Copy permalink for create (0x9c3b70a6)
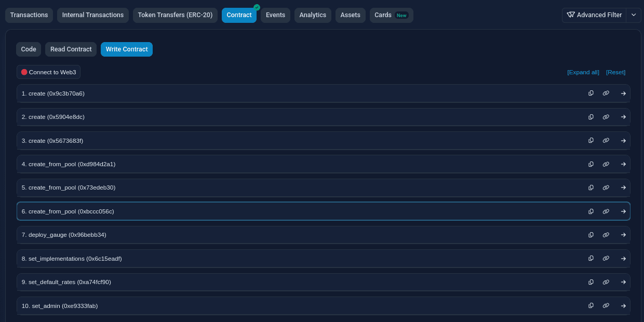644x322 pixels. (606, 93)
